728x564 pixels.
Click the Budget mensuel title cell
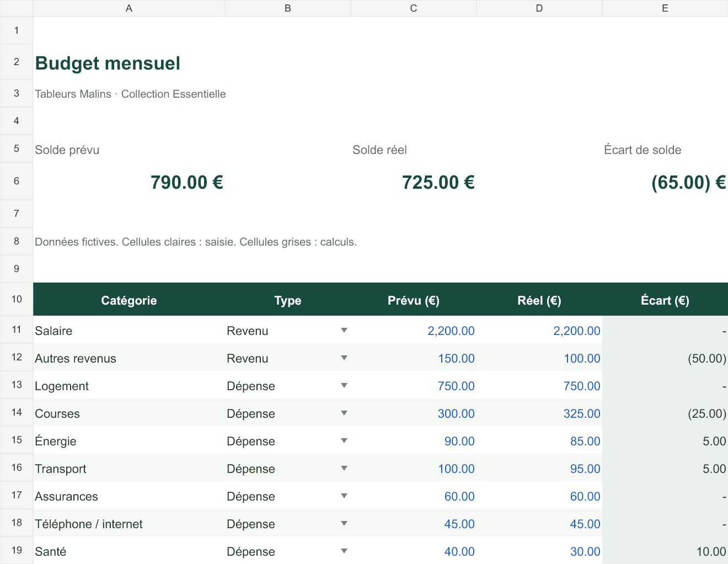click(129, 62)
